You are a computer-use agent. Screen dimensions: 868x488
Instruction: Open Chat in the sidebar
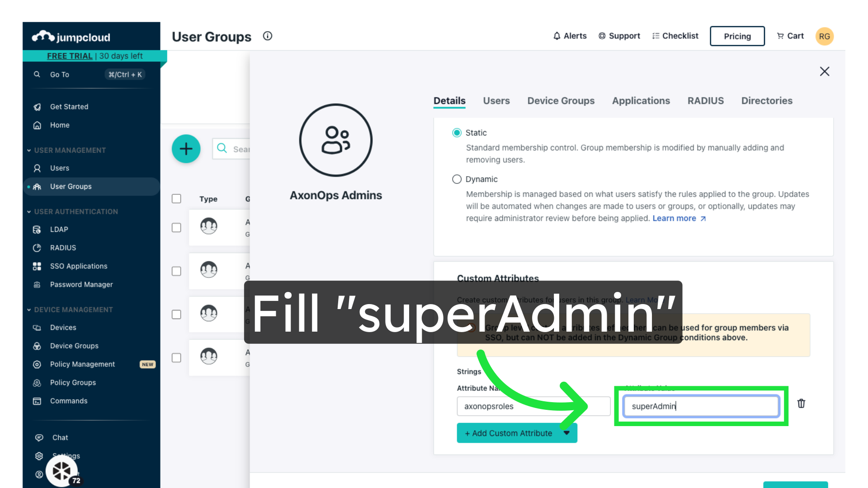[60, 437]
